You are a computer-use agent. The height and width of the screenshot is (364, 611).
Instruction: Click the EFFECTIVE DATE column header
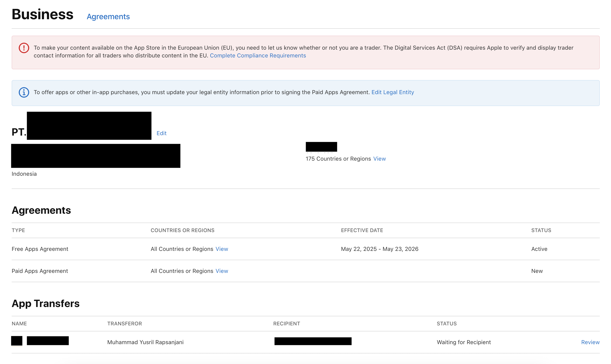362,230
